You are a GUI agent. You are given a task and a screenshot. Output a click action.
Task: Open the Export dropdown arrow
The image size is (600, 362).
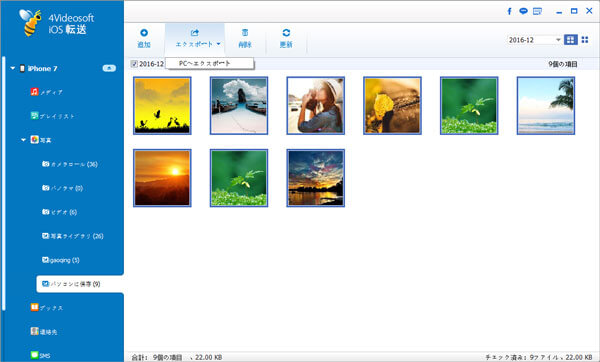point(218,44)
